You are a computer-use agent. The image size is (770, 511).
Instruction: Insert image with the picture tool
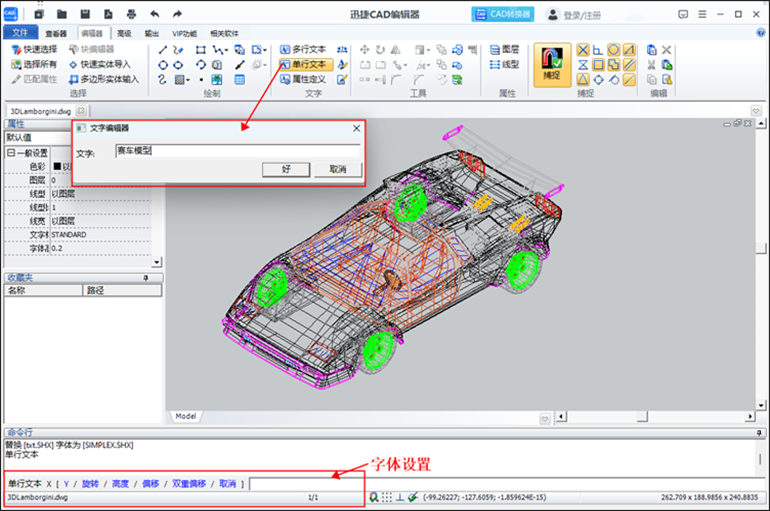(217, 80)
